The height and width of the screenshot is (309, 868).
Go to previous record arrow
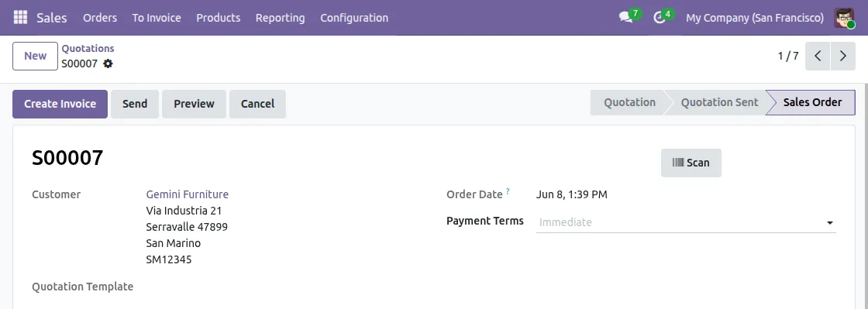pyautogui.click(x=818, y=56)
